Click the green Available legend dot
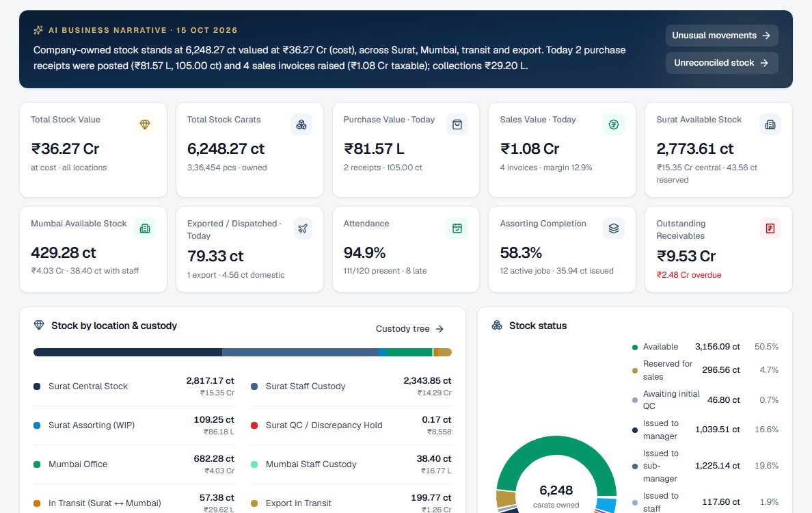812x513 pixels. tap(635, 347)
